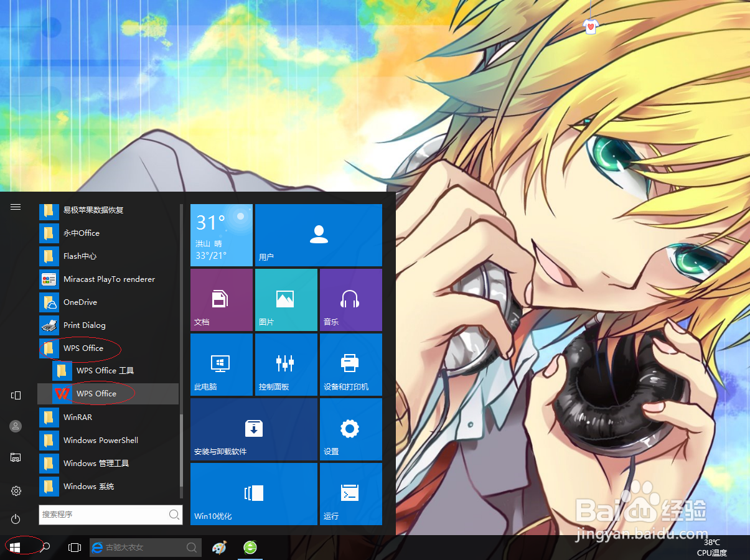Expand the 易极苹果数据恢复 folder
Screen dimensions: 750x560
(108, 210)
